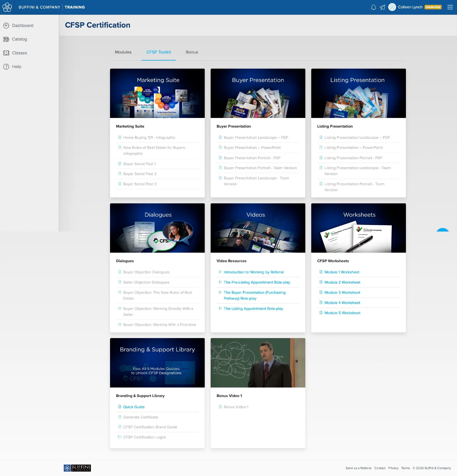The image size is (457, 476).
Task: Switch to the Modules tab
Action: (123, 52)
